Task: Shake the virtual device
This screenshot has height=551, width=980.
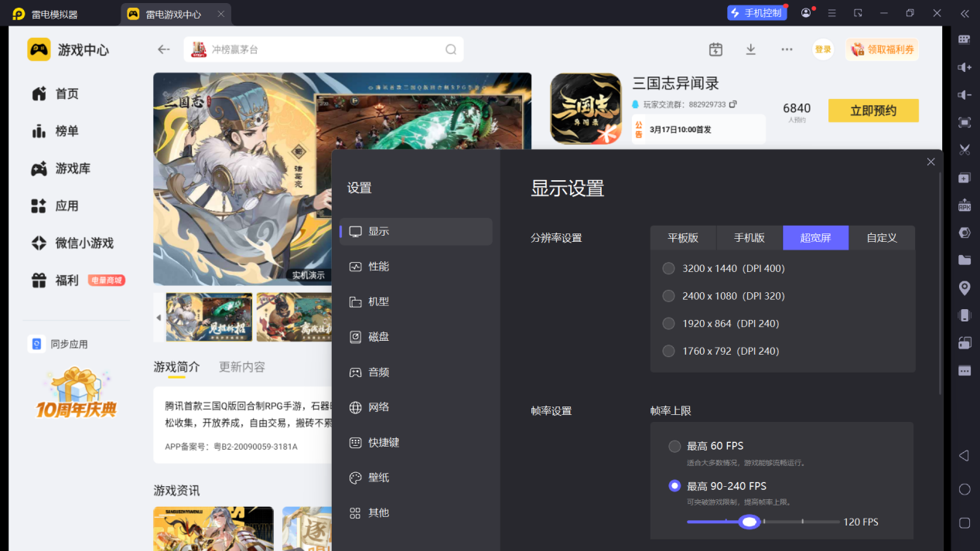Action: pos(963,314)
